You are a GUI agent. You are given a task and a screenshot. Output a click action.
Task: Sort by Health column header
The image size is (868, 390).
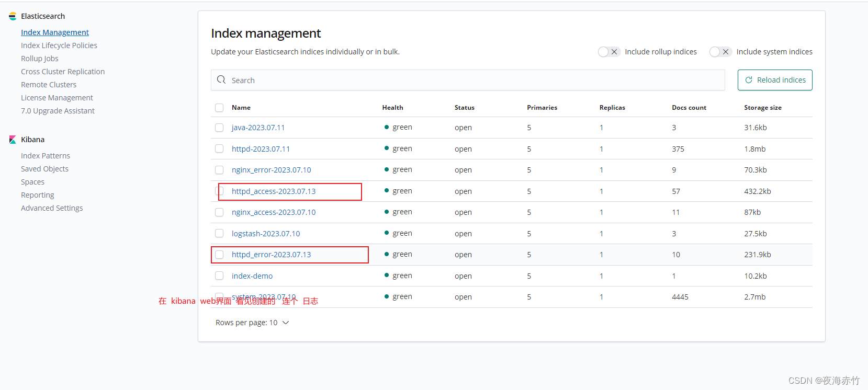point(392,108)
